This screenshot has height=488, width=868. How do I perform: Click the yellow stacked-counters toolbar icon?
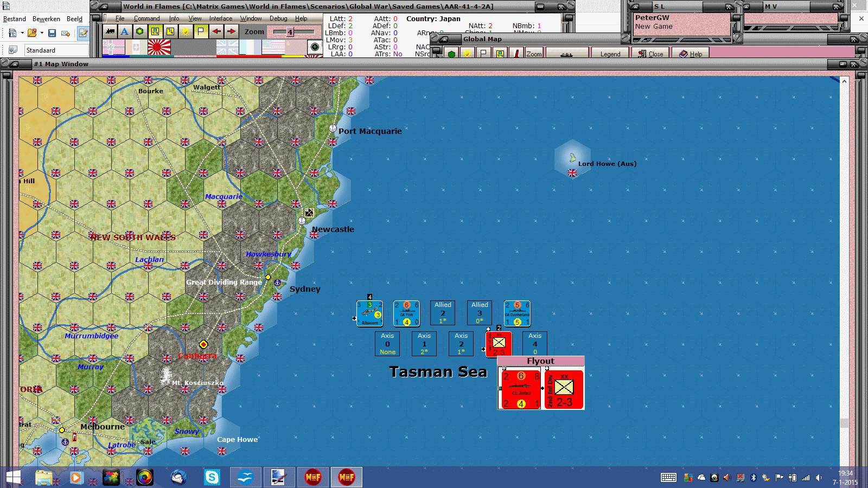click(x=170, y=31)
